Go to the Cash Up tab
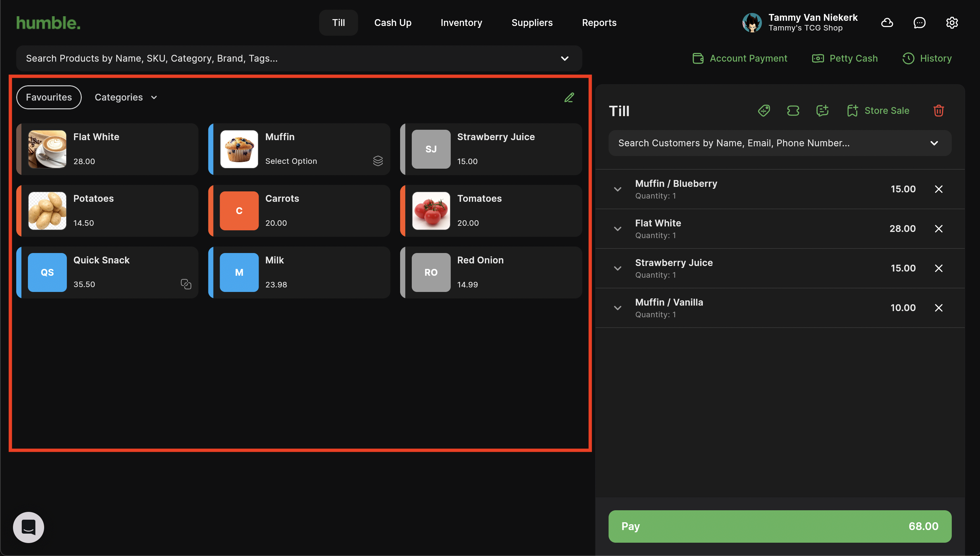980x556 pixels. click(393, 23)
